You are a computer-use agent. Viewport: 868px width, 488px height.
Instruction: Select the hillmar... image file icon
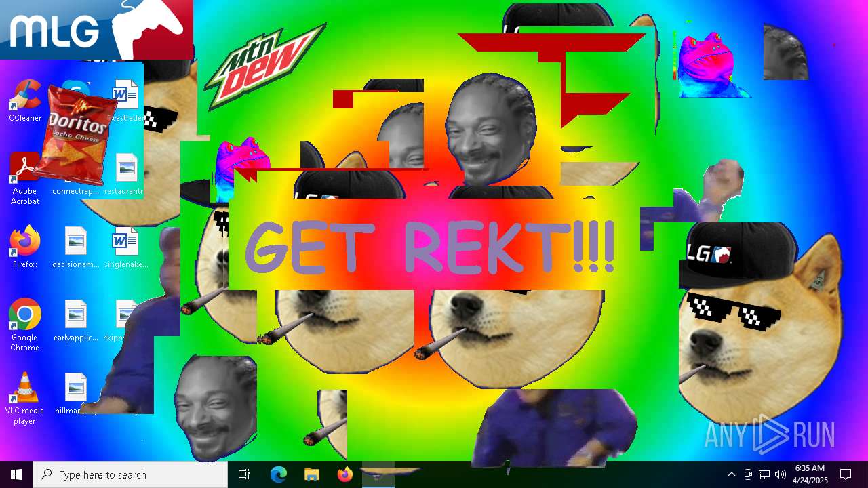76,394
